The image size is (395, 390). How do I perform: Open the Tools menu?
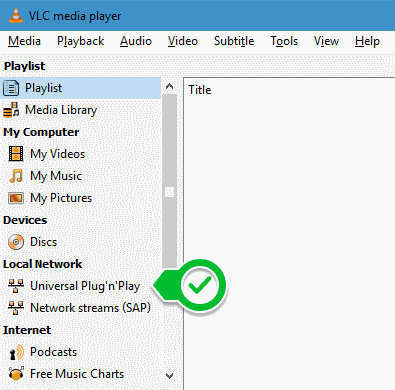coord(284,41)
